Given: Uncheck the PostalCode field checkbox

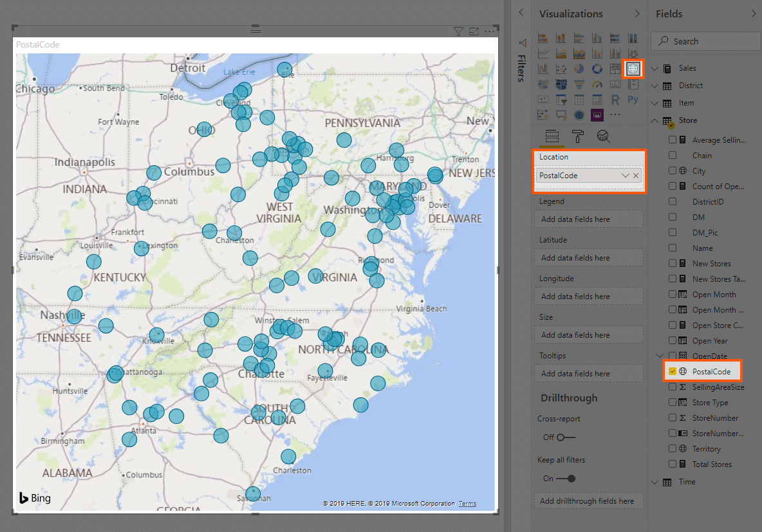Looking at the screenshot, I should coord(674,371).
